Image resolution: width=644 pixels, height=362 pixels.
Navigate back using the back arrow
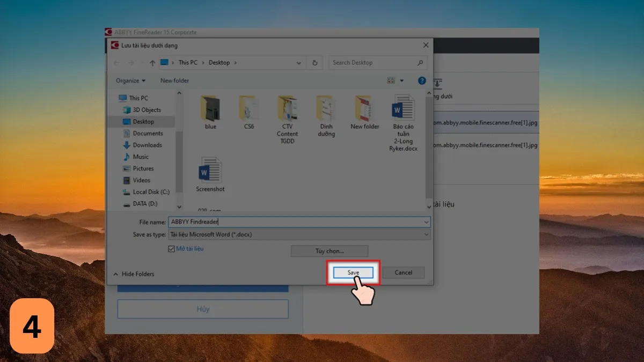(x=116, y=62)
